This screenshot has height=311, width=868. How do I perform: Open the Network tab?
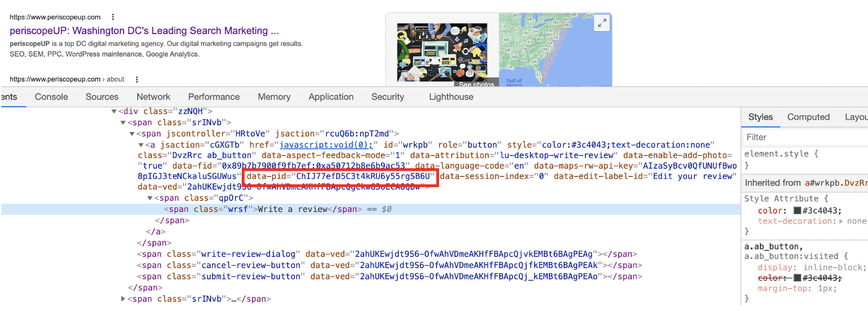[x=153, y=97]
